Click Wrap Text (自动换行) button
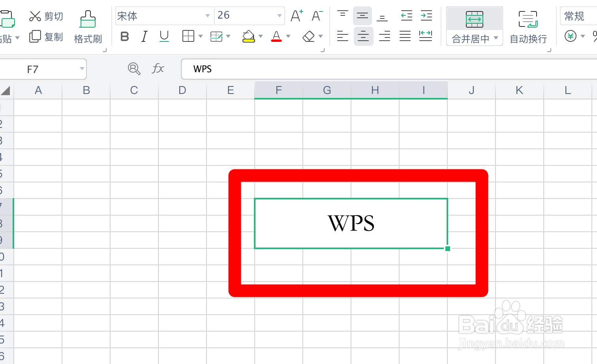The width and height of the screenshot is (597, 364). coord(528,27)
